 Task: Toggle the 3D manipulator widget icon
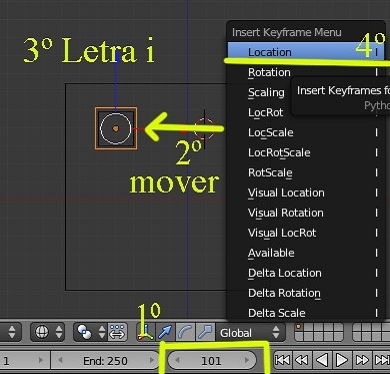point(146,332)
